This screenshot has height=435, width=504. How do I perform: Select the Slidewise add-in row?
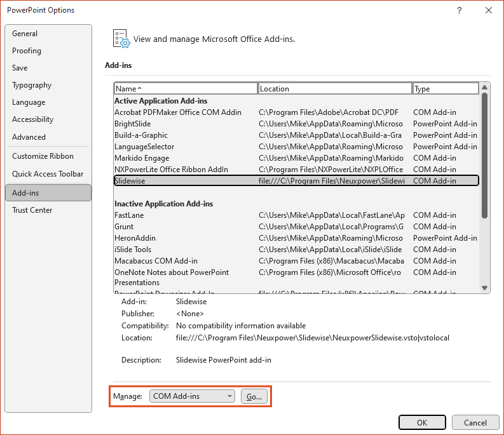click(296, 181)
